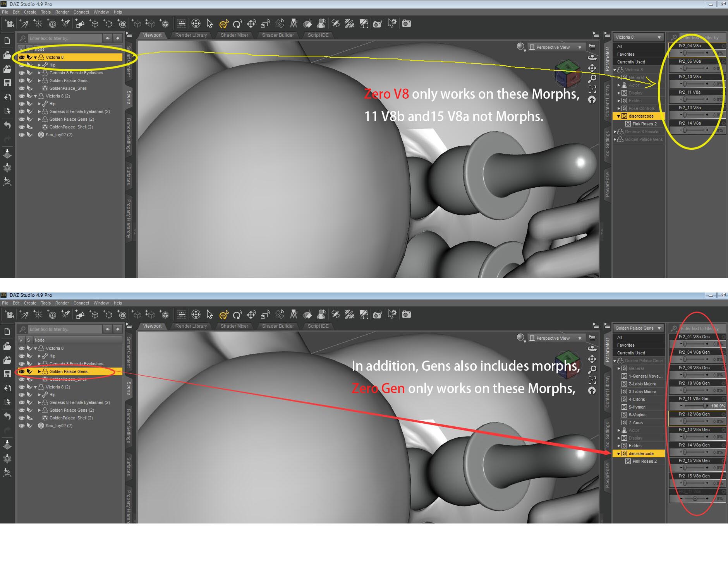728x585 pixels.
Task: Switch to Shader Mixer tab in lower window
Action: pos(234,326)
